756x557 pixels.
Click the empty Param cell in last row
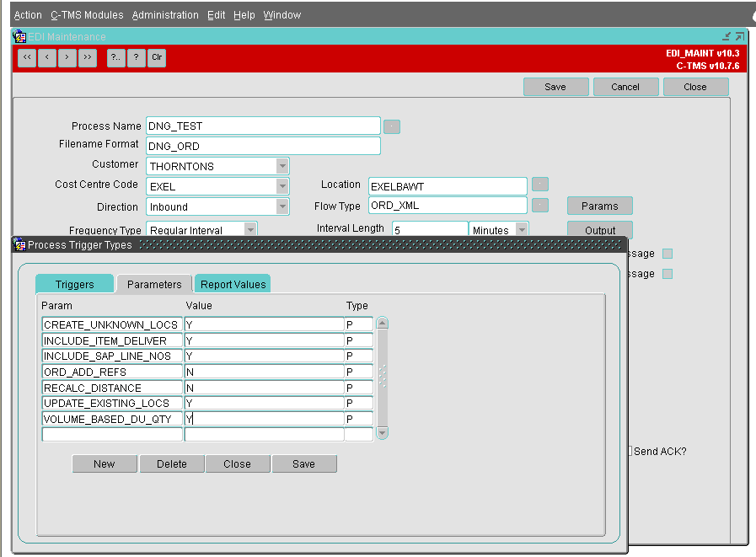[112, 435]
